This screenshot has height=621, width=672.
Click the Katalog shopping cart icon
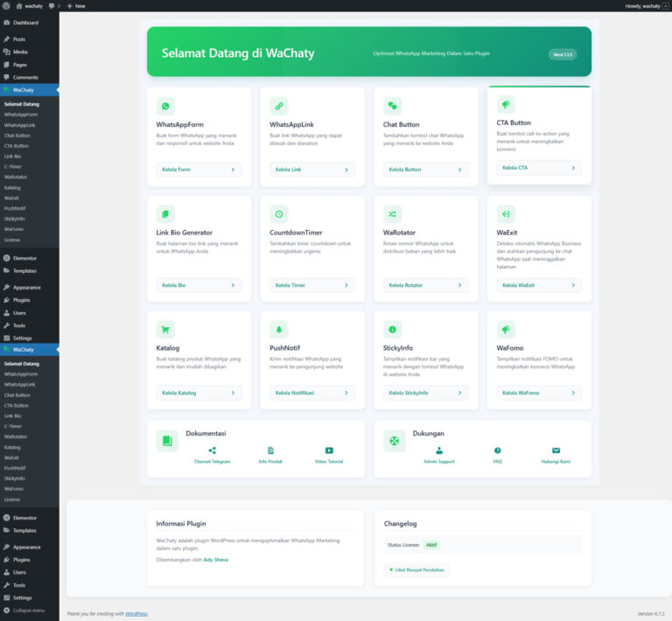165,330
